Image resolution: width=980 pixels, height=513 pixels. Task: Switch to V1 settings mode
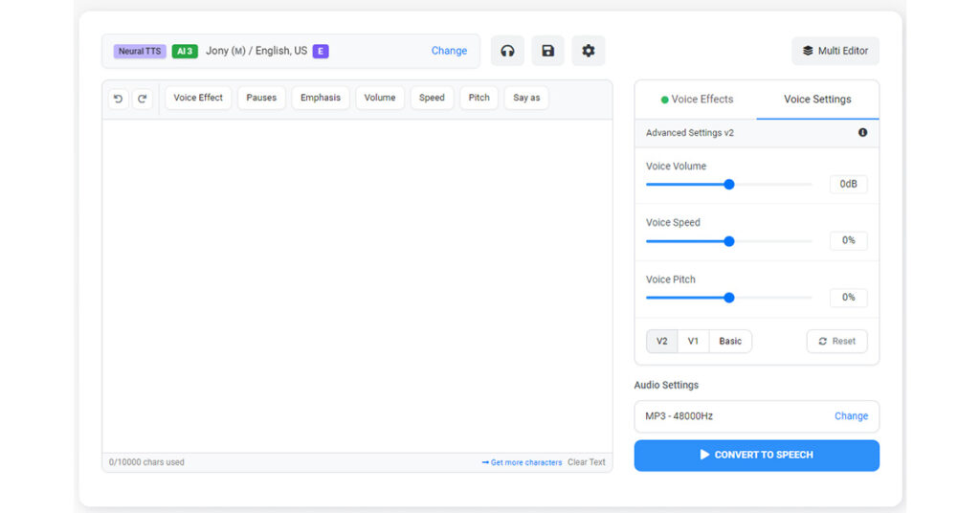click(693, 342)
